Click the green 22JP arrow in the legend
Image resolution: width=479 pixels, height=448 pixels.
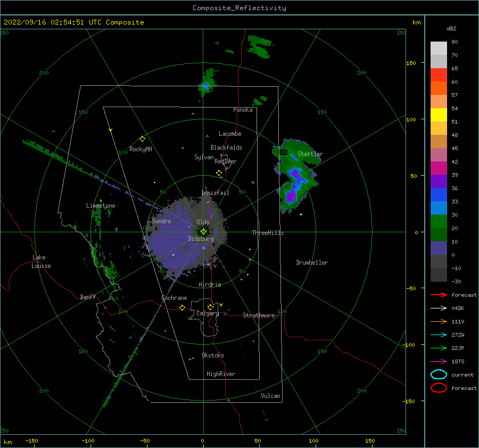(x=439, y=348)
